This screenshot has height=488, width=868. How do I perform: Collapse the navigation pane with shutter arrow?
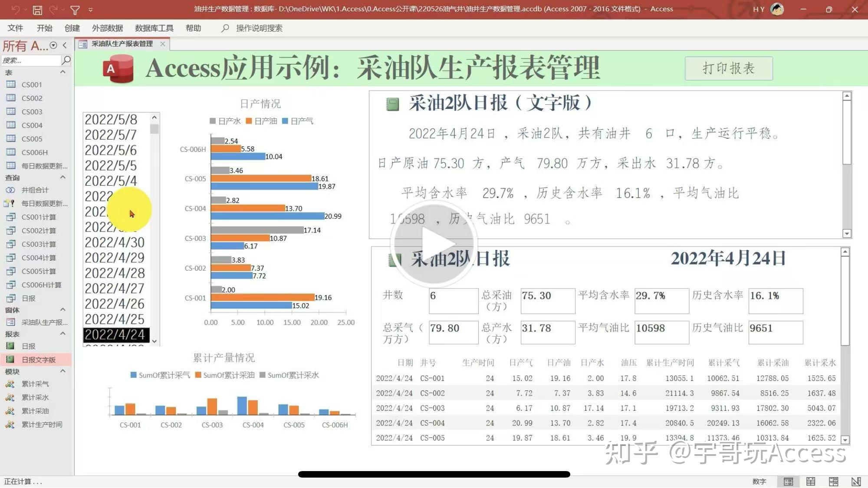coord(64,45)
